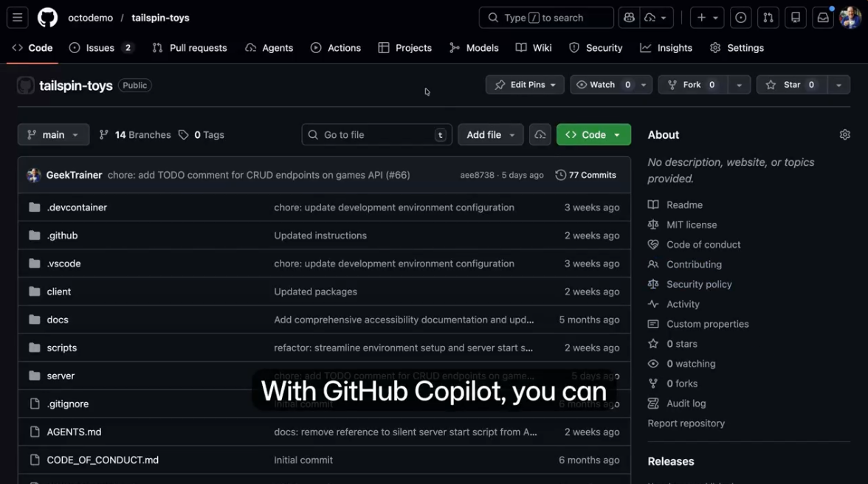Open the MIT license link
Image resolution: width=868 pixels, height=484 pixels.
(x=691, y=225)
